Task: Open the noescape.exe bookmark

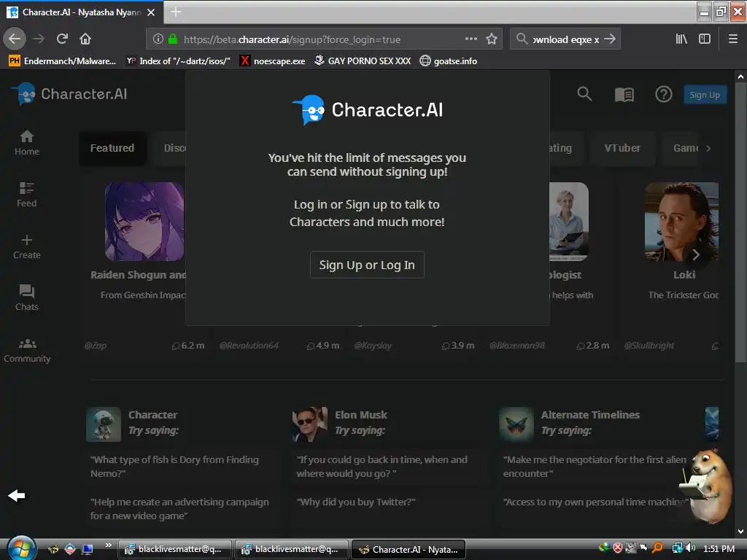Action: click(x=272, y=61)
